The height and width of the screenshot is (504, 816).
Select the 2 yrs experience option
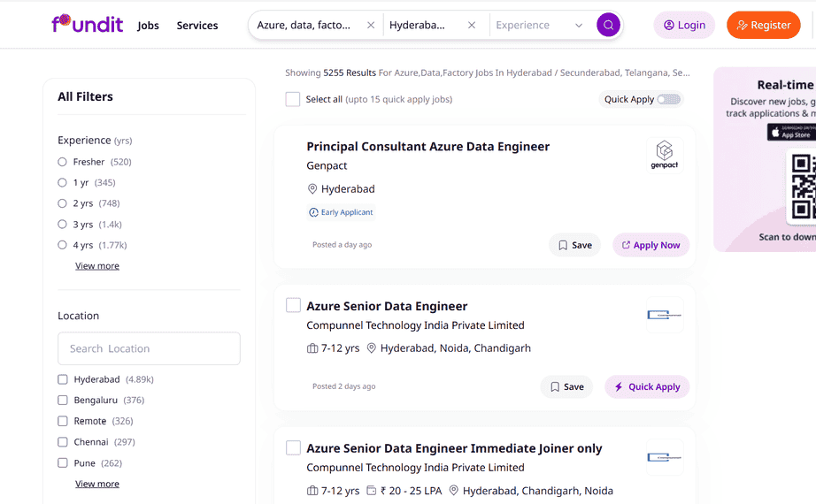coord(63,203)
